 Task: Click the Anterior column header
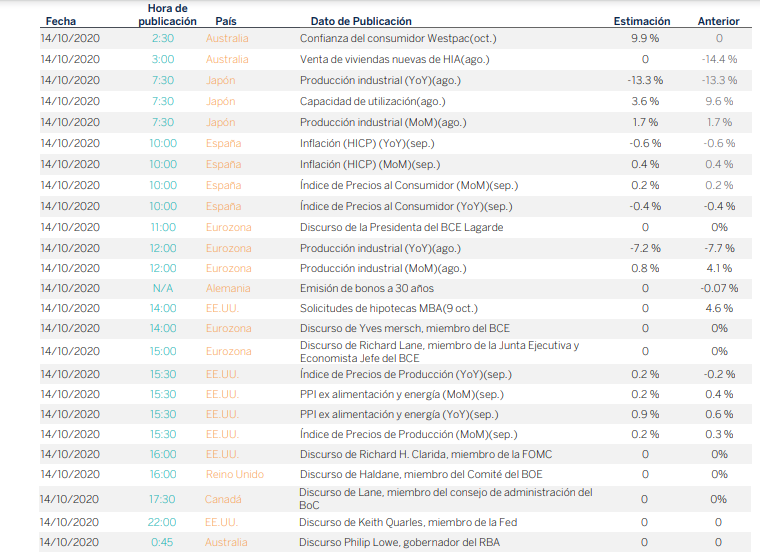point(718,20)
